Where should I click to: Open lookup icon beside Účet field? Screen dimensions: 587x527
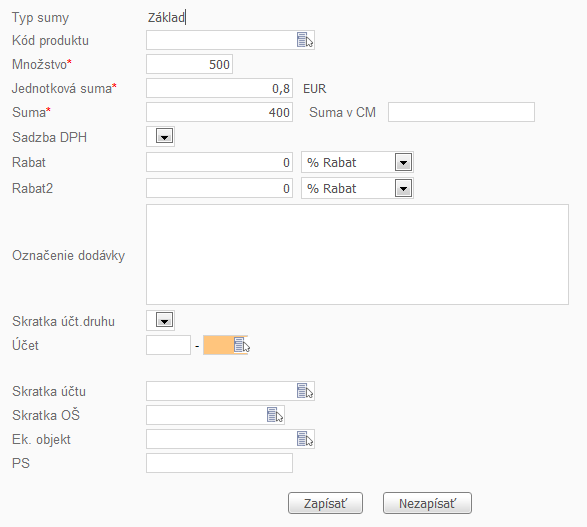pyautogui.click(x=241, y=345)
